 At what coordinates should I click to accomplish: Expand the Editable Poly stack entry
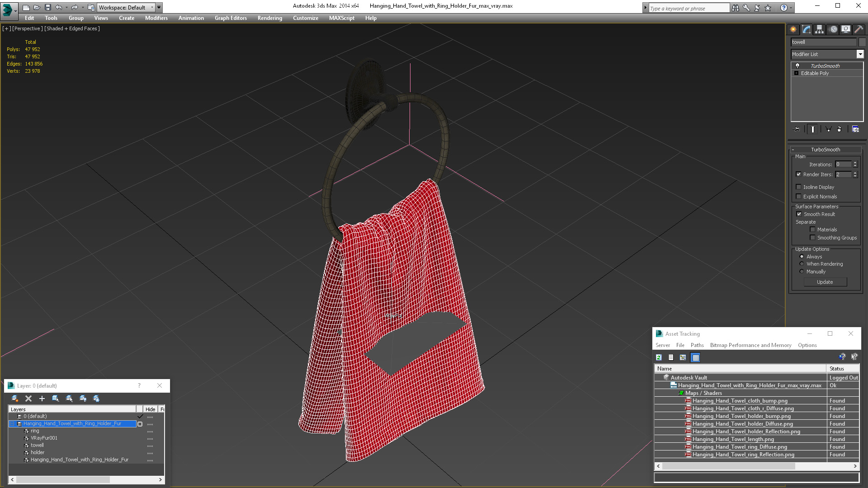[x=796, y=73]
